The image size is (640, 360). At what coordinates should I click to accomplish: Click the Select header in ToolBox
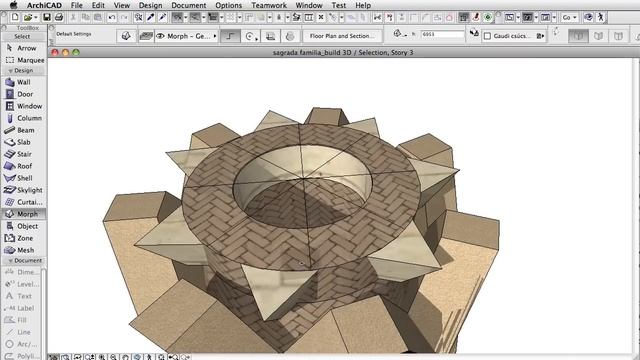pyautogui.click(x=22, y=36)
